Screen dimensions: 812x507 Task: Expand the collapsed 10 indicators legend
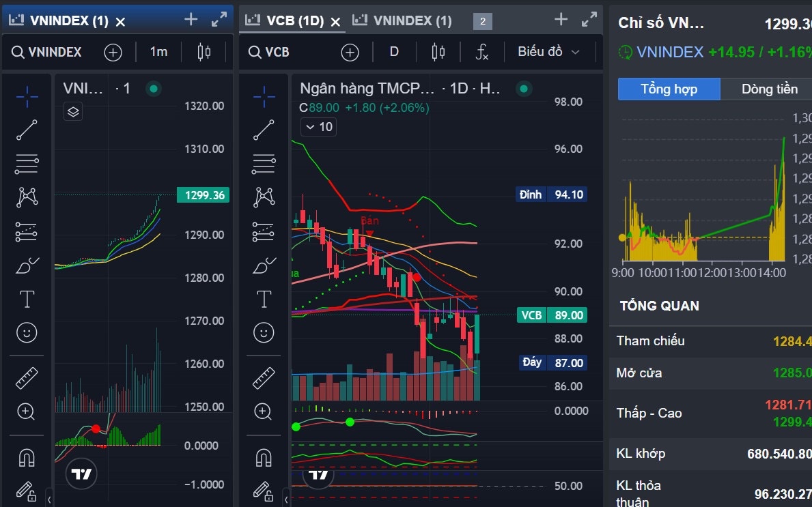coord(318,127)
